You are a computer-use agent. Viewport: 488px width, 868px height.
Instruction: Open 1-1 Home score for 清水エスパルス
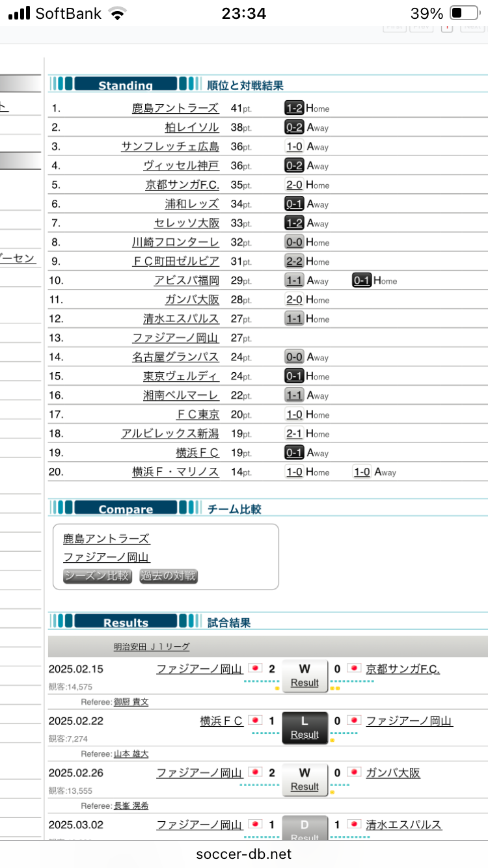[294, 319]
